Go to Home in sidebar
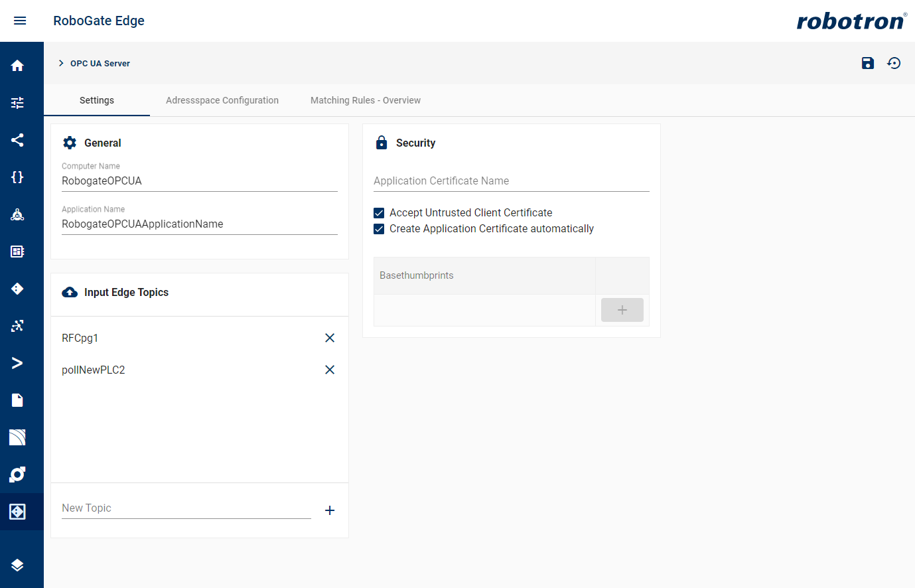 click(x=17, y=66)
